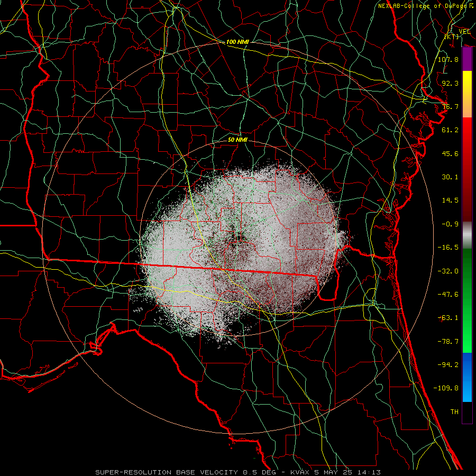The width and height of the screenshot is (476, 476).
Task: Click the TH legend label
Action: [454, 412]
